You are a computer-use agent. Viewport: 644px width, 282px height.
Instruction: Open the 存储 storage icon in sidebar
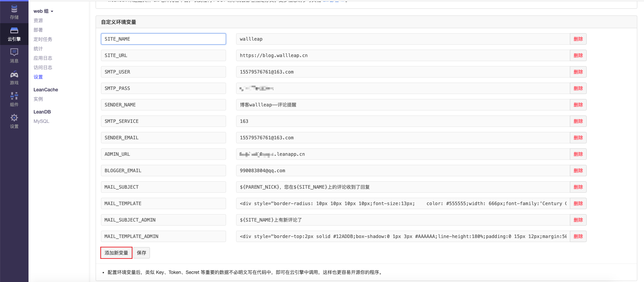(14, 12)
